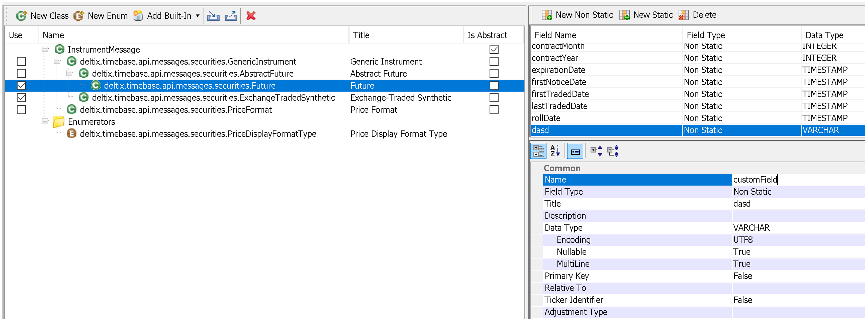Collapse the AbstractFuture tree node
The width and height of the screenshot is (868, 321).
click(x=69, y=73)
